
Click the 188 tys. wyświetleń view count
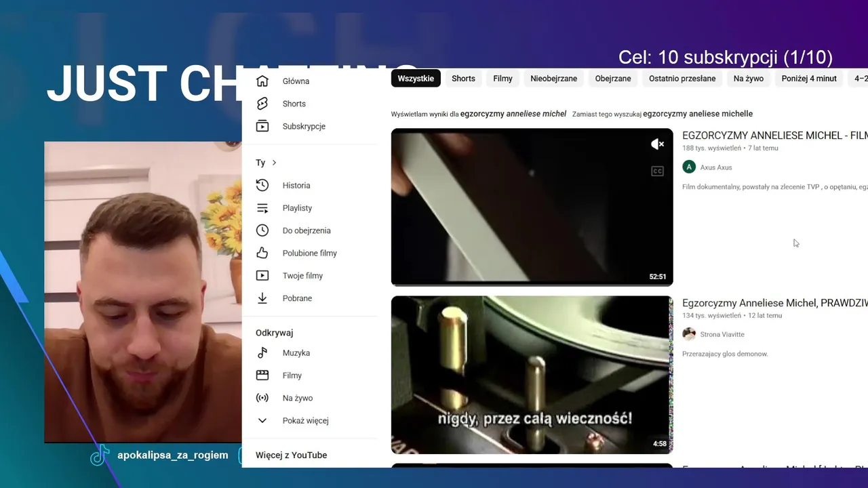[x=711, y=148]
